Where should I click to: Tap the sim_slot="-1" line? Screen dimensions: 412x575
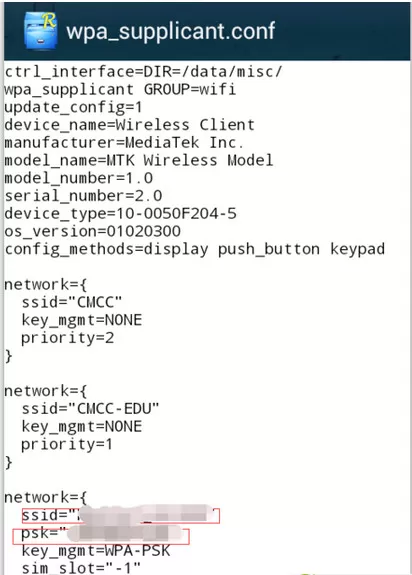tap(81, 568)
